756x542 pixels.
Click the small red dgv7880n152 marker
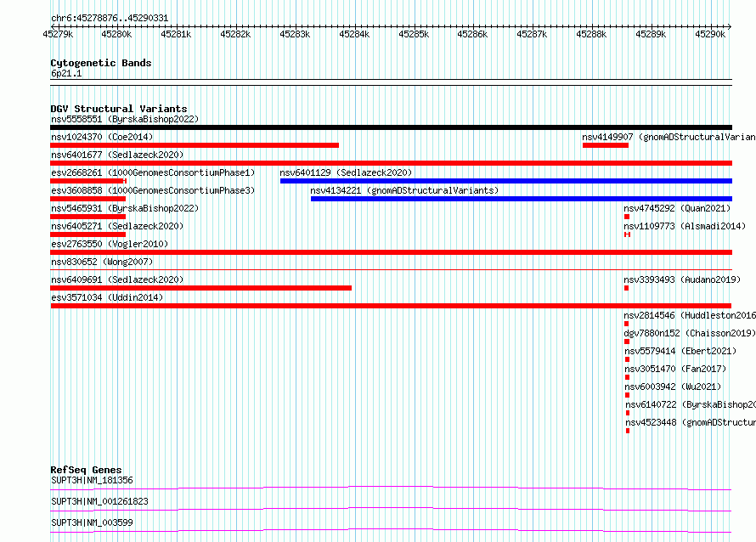(x=627, y=342)
